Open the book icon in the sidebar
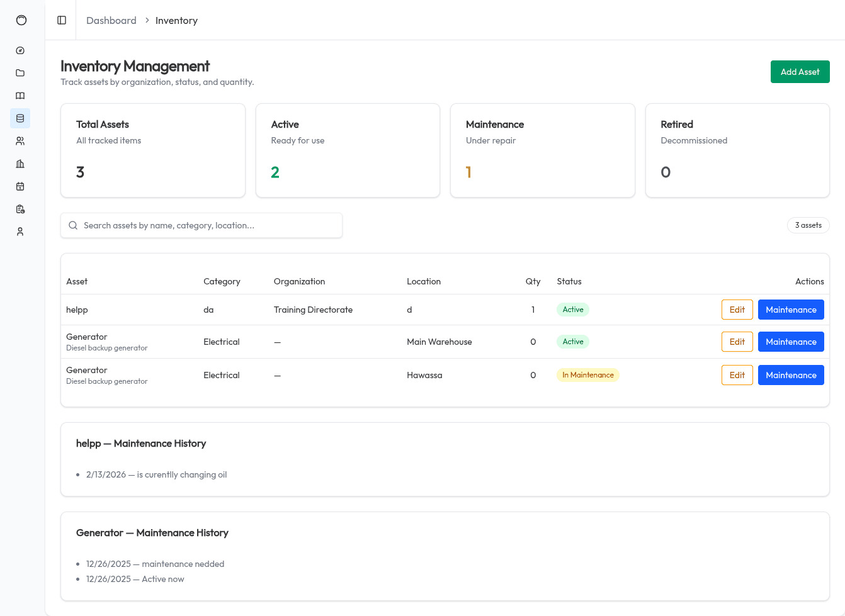 pyautogui.click(x=20, y=96)
